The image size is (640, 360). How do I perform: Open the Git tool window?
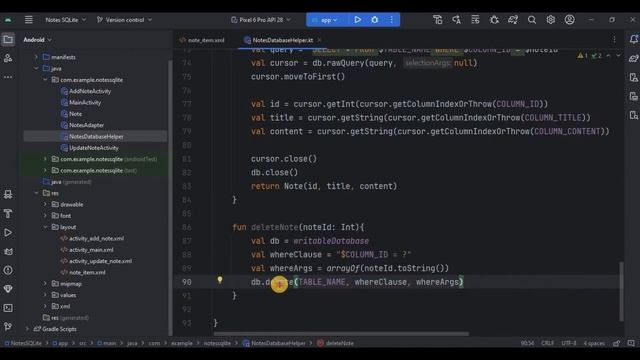(8, 327)
